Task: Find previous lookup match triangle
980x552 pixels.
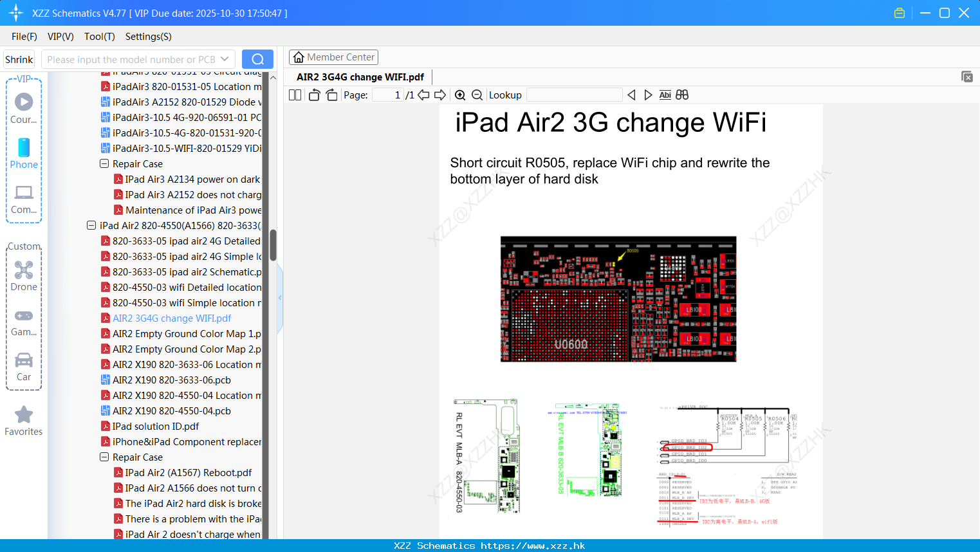Action: coord(631,95)
